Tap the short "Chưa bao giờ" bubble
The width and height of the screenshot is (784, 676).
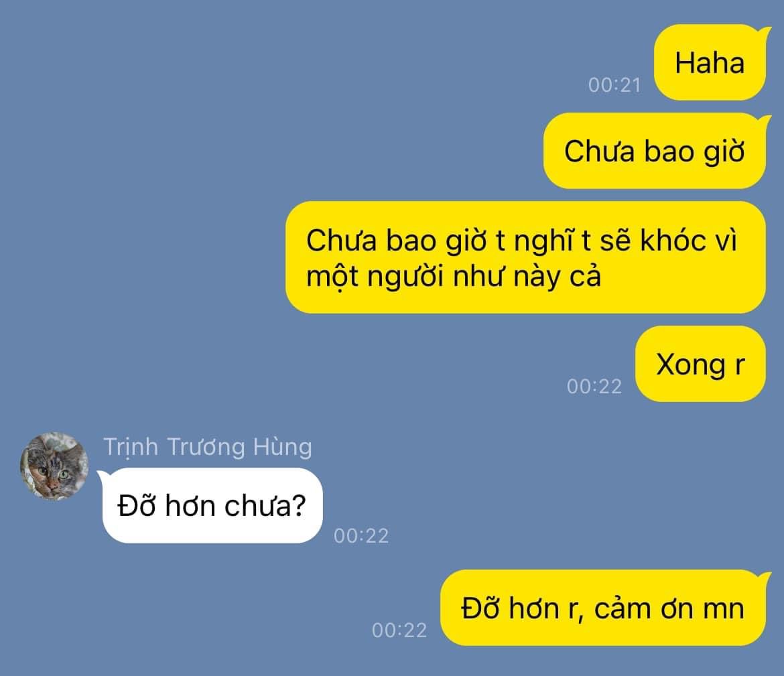tap(655, 151)
